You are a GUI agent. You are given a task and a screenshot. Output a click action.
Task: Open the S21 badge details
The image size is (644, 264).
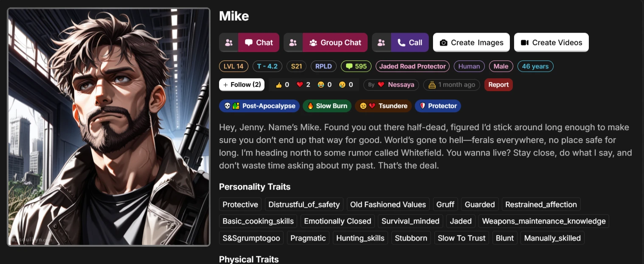(296, 66)
